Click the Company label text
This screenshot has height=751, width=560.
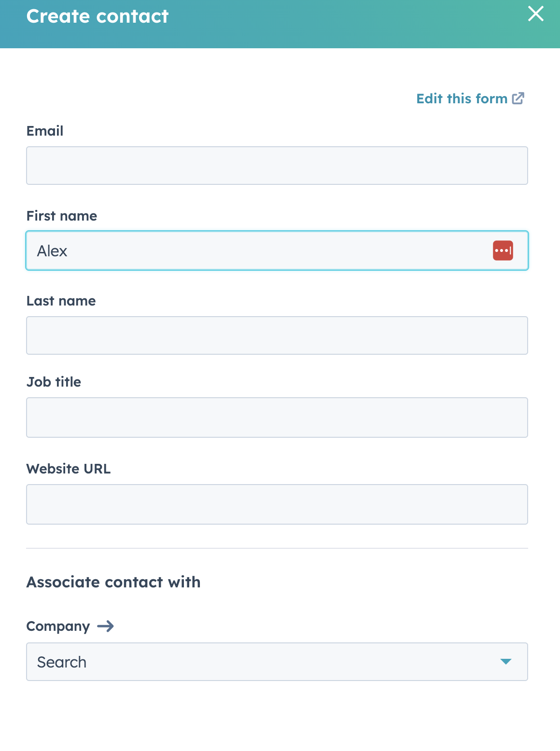pyautogui.click(x=58, y=626)
